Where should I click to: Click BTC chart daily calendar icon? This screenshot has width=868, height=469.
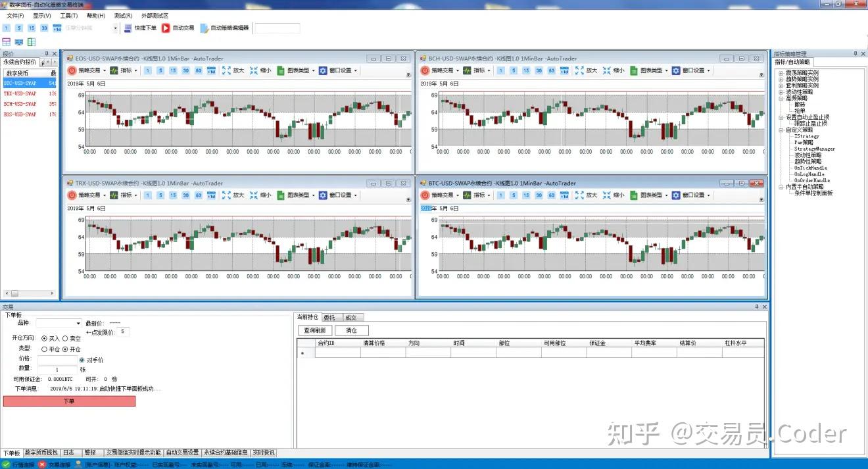click(x=564, y=195)
